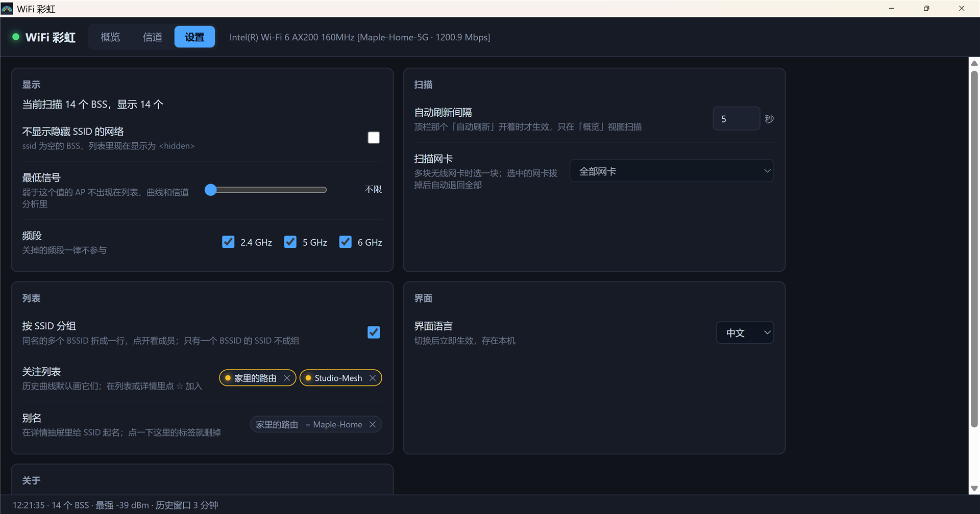The height and width of the screenshot is (514, 980).
Task: Open the 扫描网卡 全部网卡 dropdown
Action: click(672, 171)
